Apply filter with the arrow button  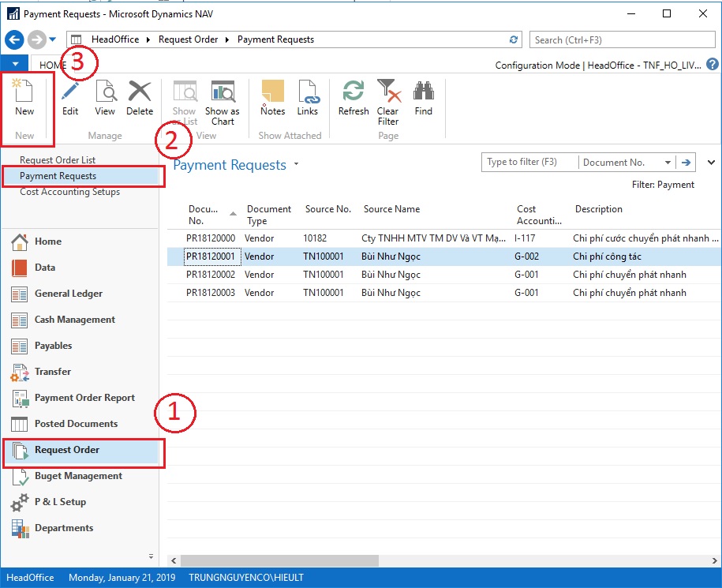tap(686, 163)
